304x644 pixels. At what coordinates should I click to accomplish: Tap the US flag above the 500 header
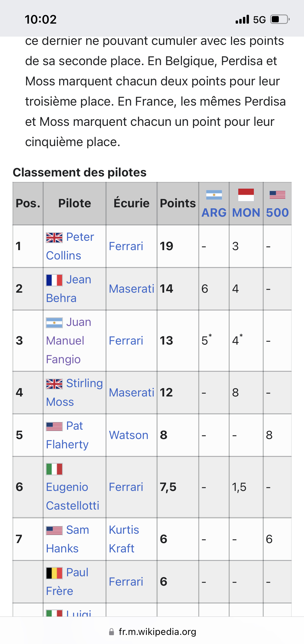pyautogui.click(x=277, y=195)
